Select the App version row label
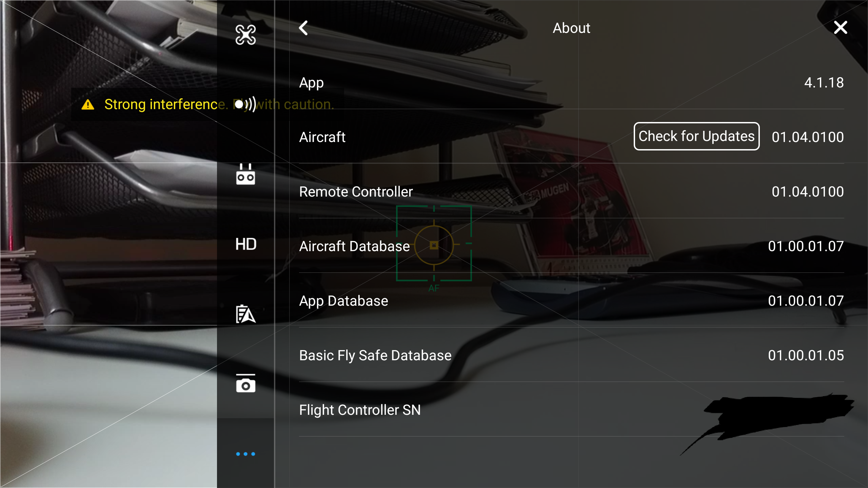 [311, 83]
